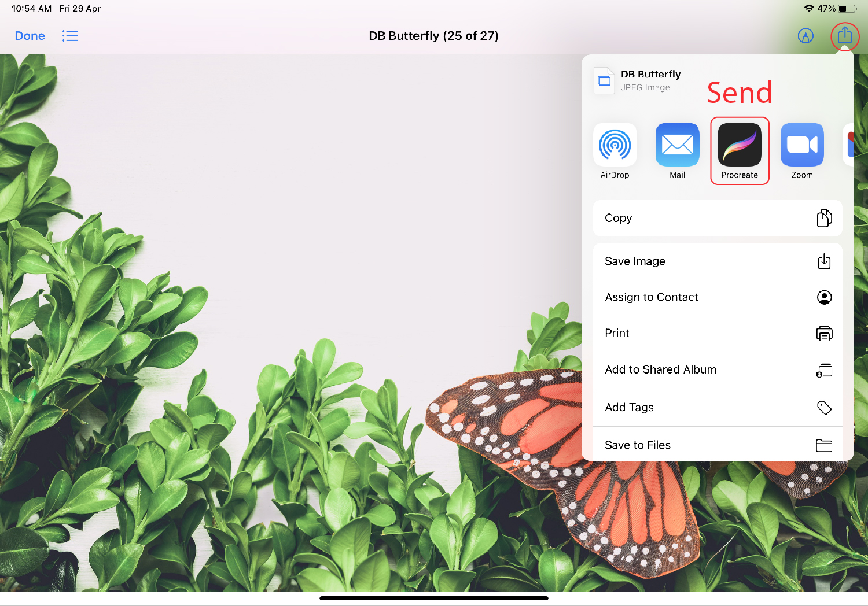Choose Add to Shared Album
The width and height of the screenshot is (868, 606).
pos(661,369)
